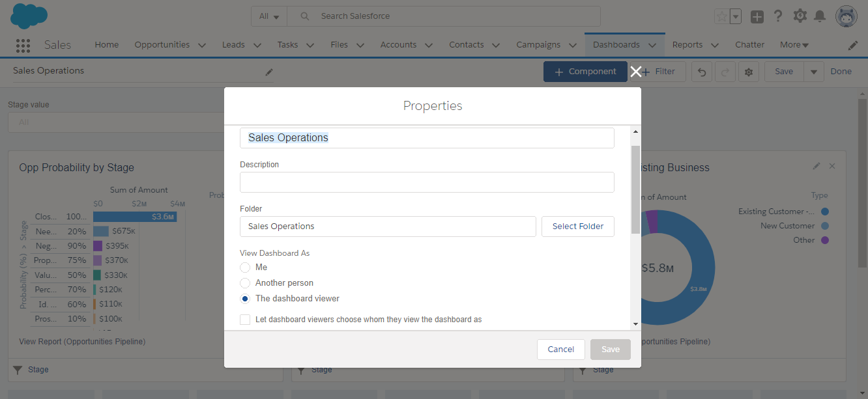Expand the Opportunities tab dropdown chevron
The height and width of the screenshot is (399, 868).
[201, 45]
